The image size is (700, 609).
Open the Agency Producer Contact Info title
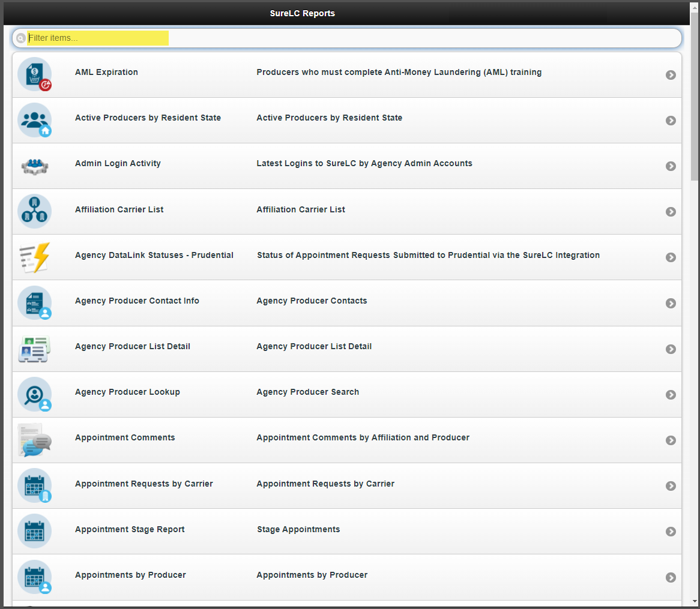[x=137, y=301]
